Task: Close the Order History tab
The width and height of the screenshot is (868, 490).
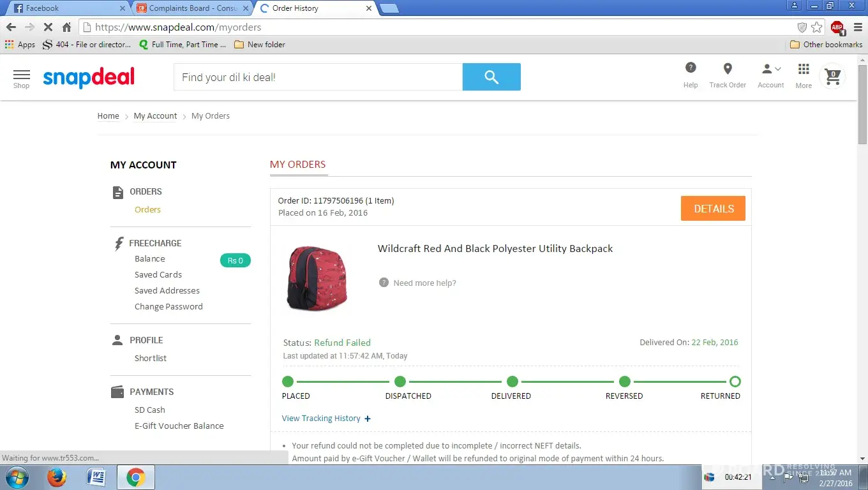Action: pyautogui.click(x=369, y=8)
